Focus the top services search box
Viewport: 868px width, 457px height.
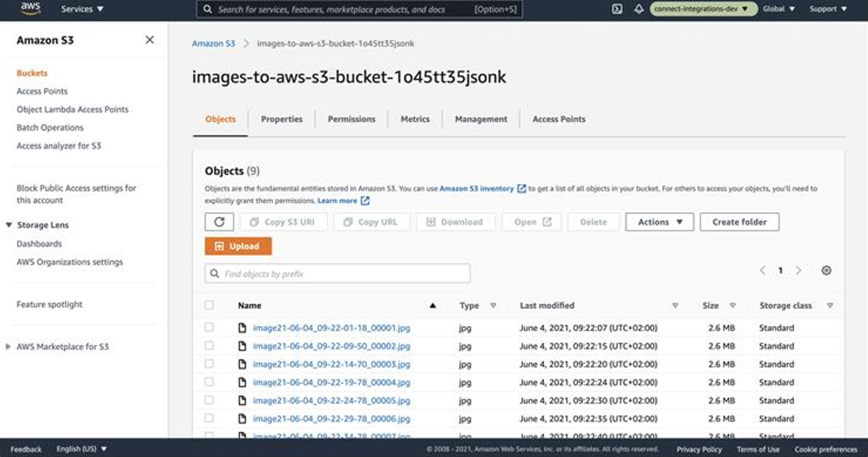tap(359, 9)
